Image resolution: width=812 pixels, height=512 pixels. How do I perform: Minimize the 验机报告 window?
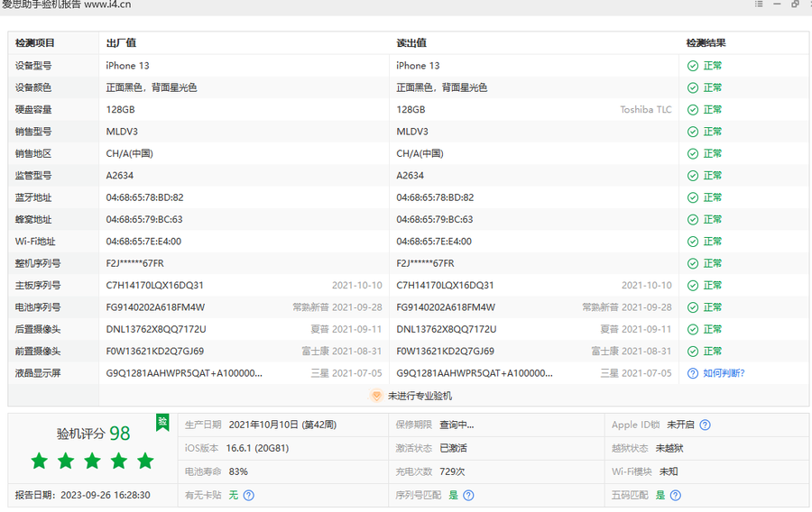click(777, 5)
